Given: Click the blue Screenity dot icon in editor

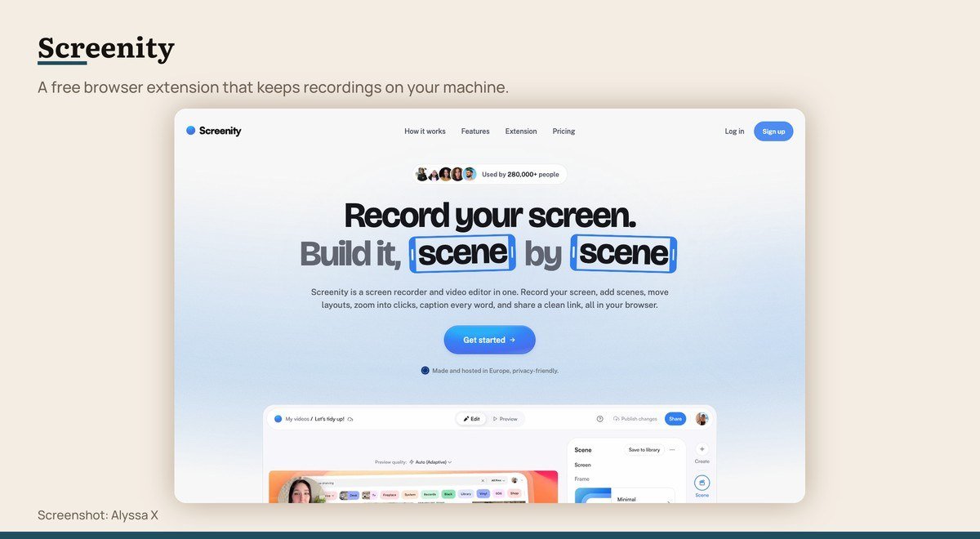Looking at the screenshot, I should (x=278, y=419).
